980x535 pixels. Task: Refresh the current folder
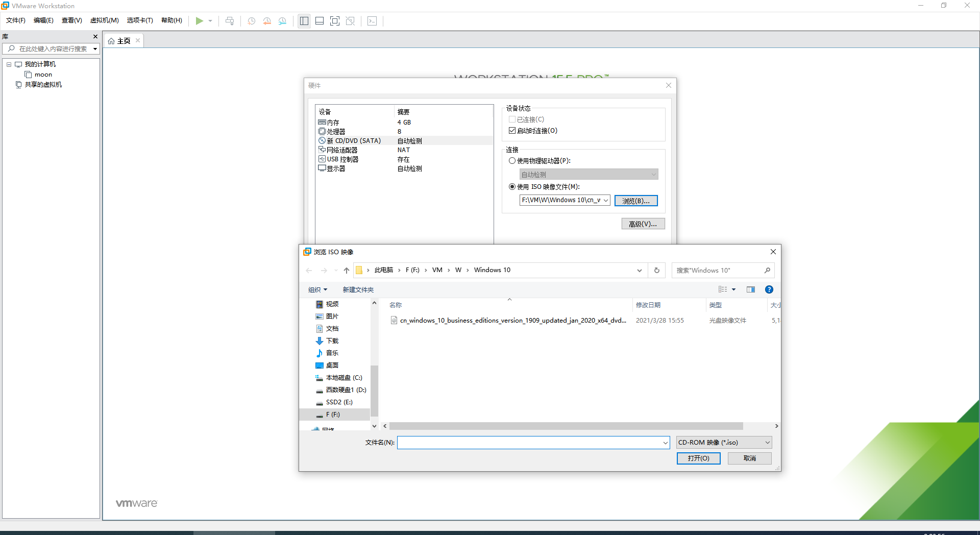coord(657,271)
